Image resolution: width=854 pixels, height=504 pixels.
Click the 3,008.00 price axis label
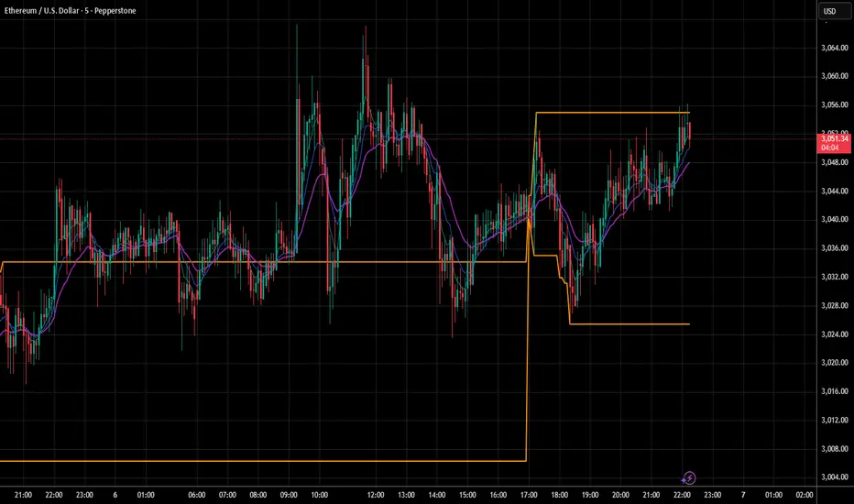[835, 449]
